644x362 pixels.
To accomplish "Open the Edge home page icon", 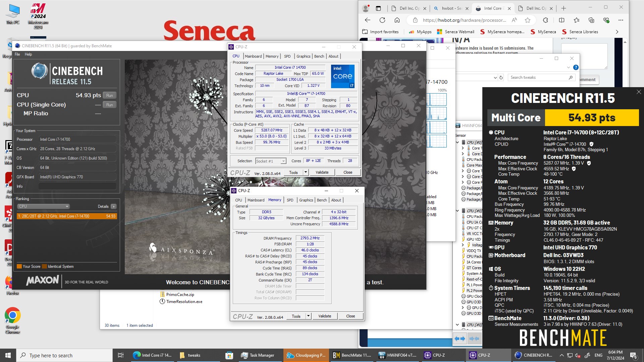I will (x=397, y=20).
